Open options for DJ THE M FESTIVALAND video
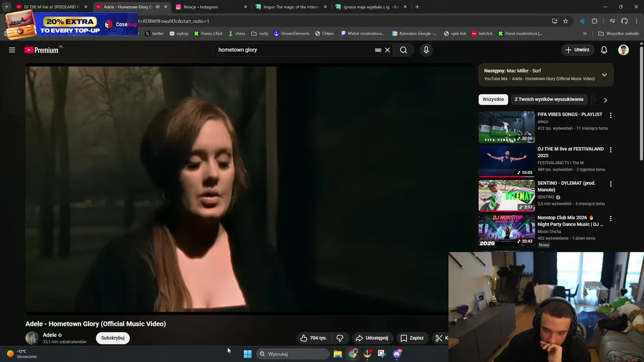Viewport: 644px width, 362px height. coord(611,150)
